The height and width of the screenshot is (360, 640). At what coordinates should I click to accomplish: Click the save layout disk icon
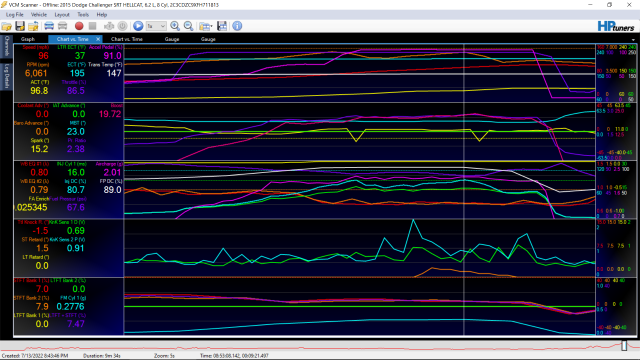point(222,26)
